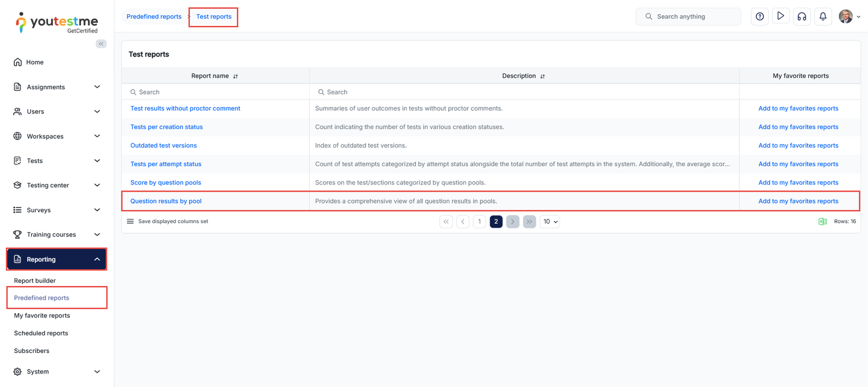The height and width of the screenshot is (387, 868).
Task: Go to page 1
Action: click(480, 221)
